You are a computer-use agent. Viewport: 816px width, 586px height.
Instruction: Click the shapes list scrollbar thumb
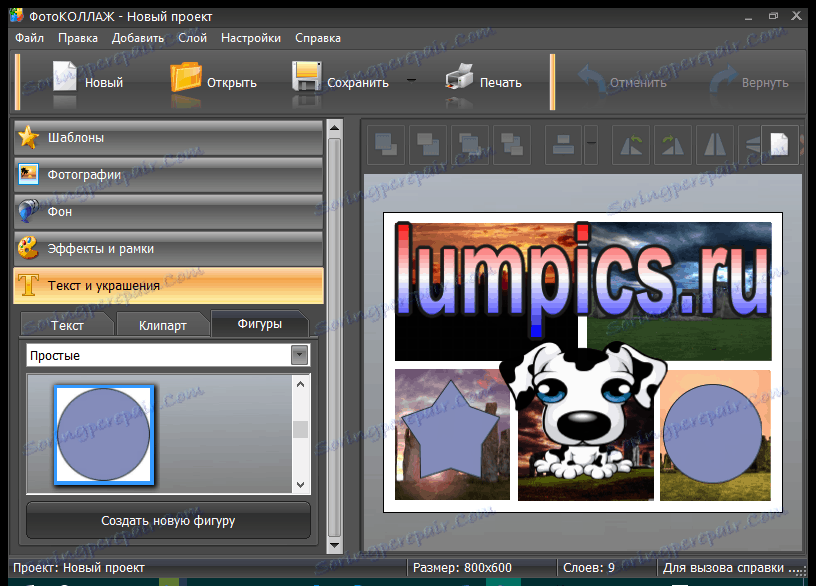(x=300, y=429)
